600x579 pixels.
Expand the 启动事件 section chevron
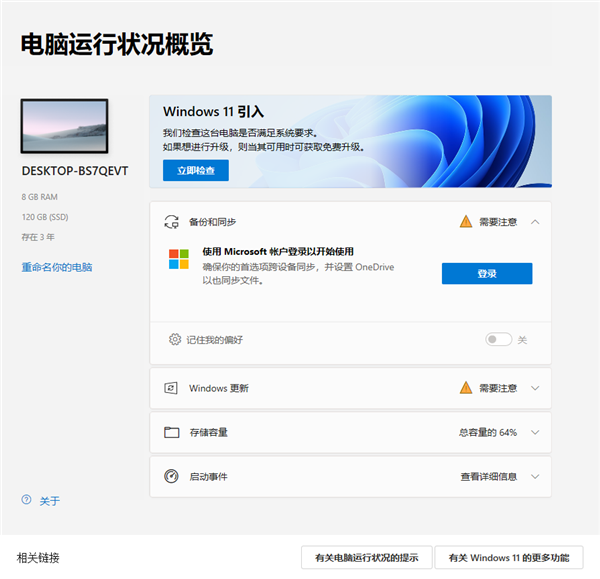coord(535,476)
